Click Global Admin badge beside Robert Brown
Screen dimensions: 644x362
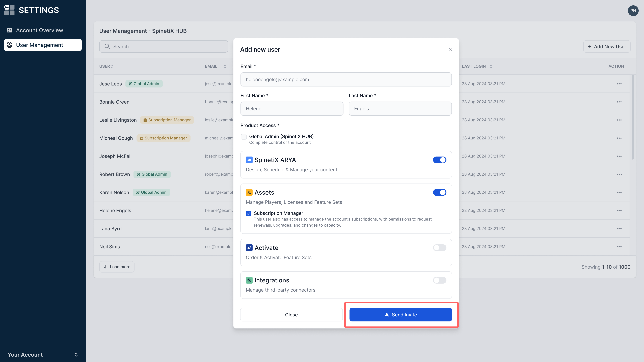click(x=152, y=174)
